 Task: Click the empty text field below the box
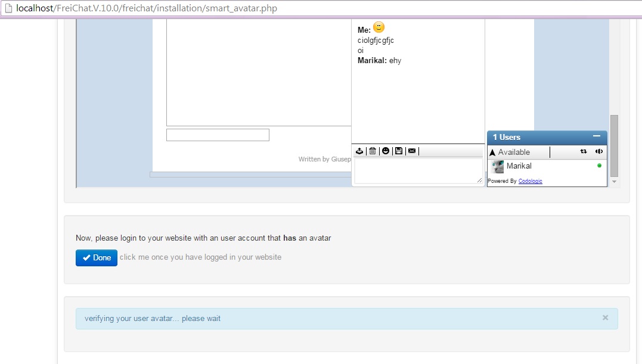click(x=218, y=135)
